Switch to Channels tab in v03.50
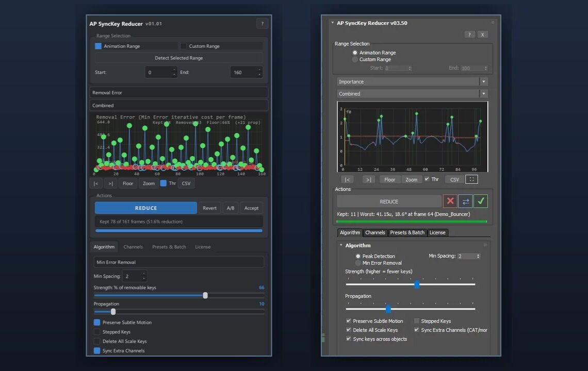The width and height of the screenshot is (588, 371). point(375,233)
